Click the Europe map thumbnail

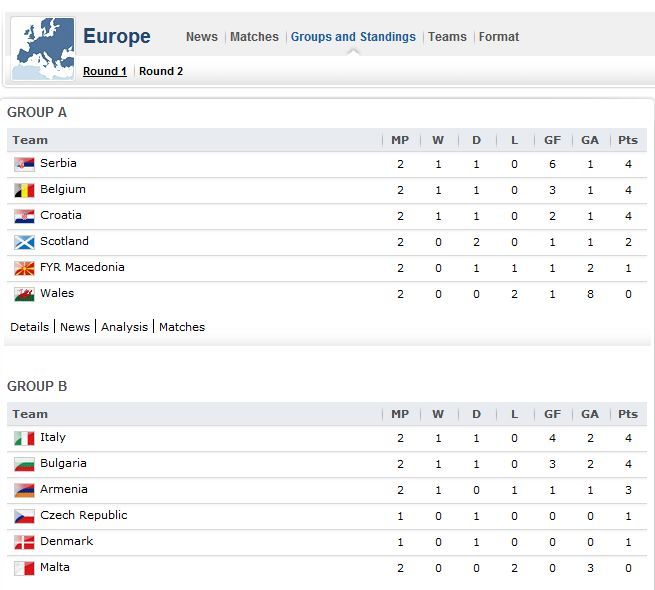[x=43, y=48]
